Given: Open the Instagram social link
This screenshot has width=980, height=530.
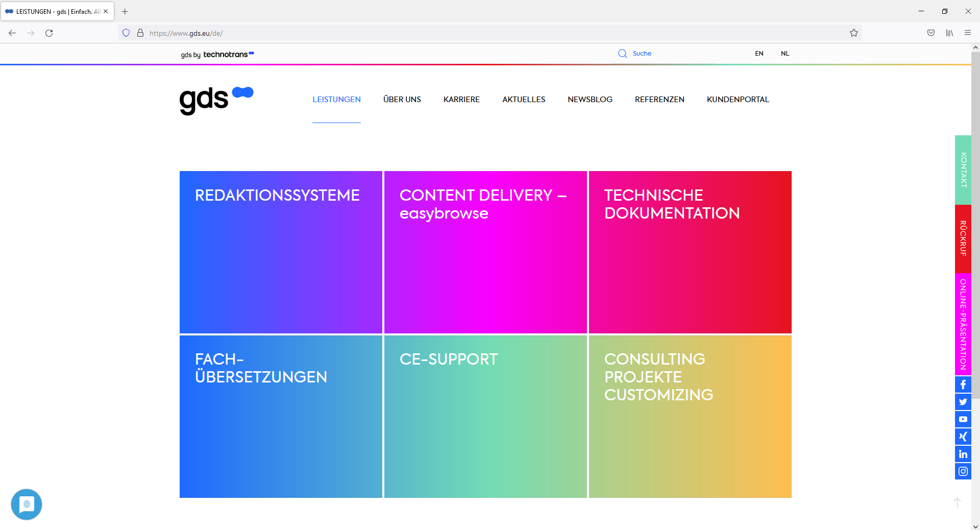Looking at the screenshot, I should click(963, 471).
